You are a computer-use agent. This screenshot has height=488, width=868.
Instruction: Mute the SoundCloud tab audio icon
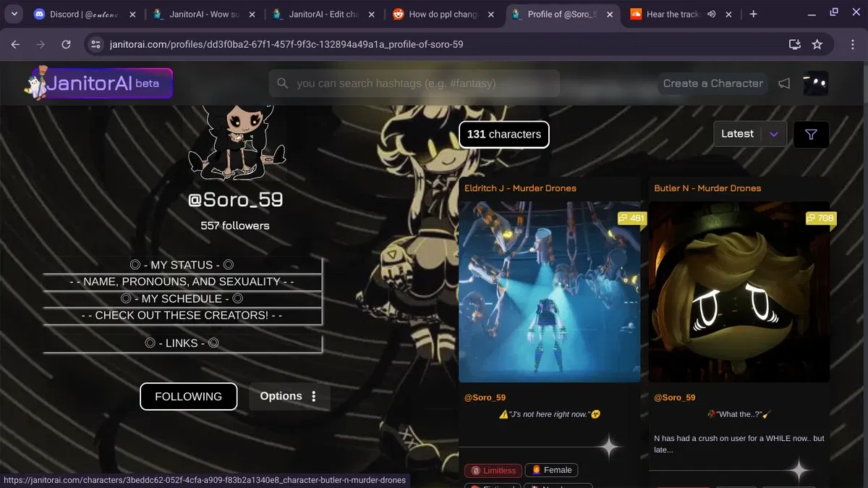[x=710, y=14]
